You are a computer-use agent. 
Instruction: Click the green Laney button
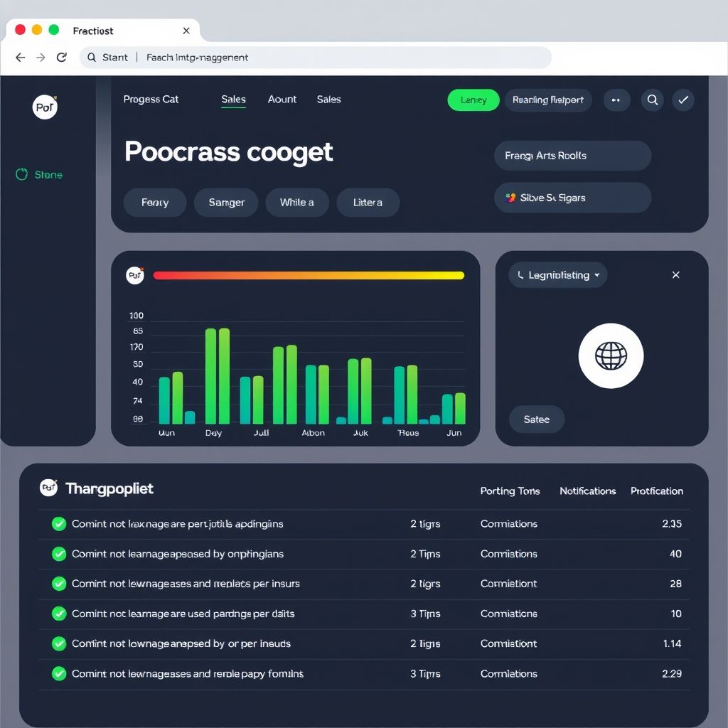[x=473, y=100]
